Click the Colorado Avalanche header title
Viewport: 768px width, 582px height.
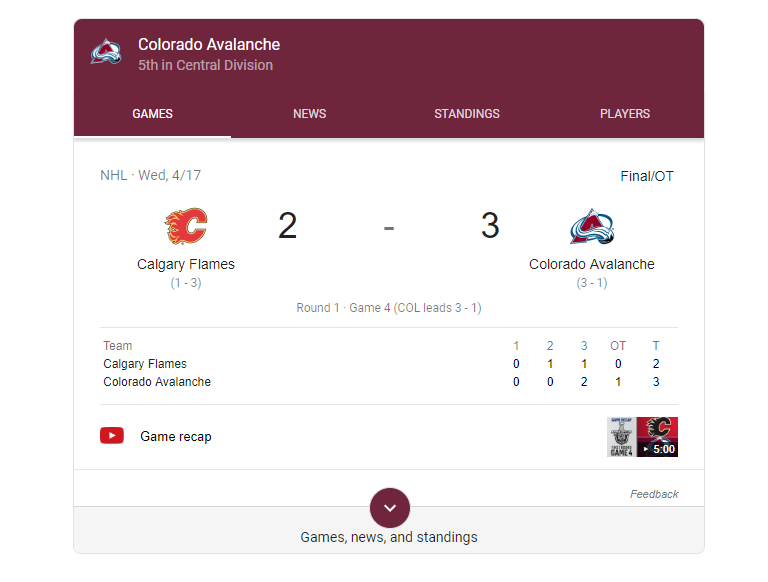pyautogui.click(x=209, y=44)
